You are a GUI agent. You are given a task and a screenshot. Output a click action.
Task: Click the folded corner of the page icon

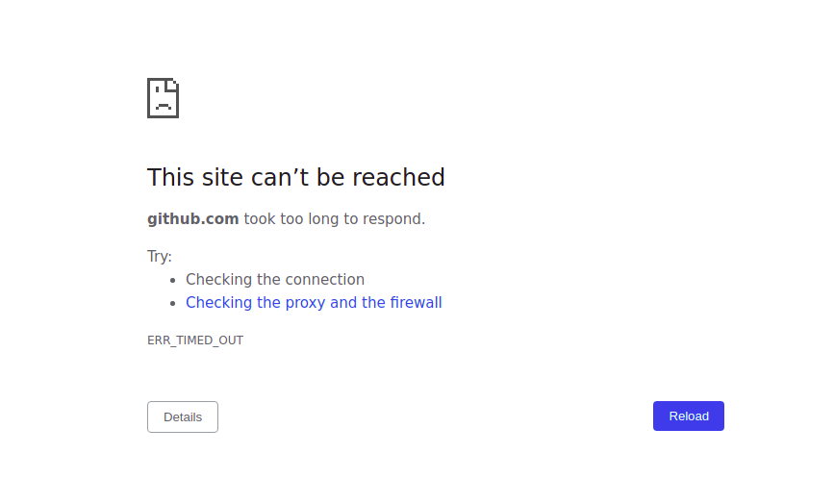tap(173, 85)
